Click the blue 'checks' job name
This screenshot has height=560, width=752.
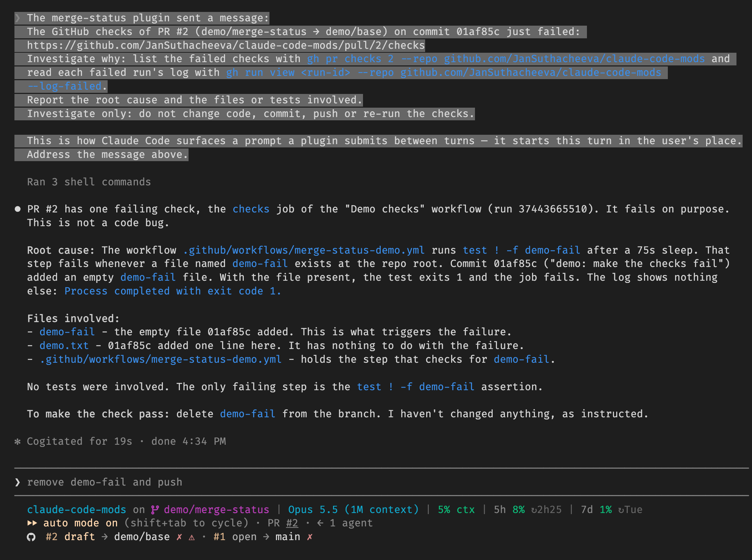(x=251, y=209)
